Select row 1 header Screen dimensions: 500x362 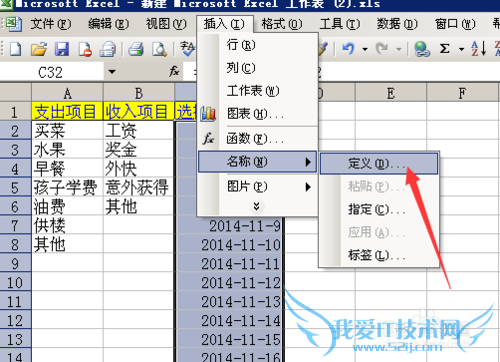[15, 112]
